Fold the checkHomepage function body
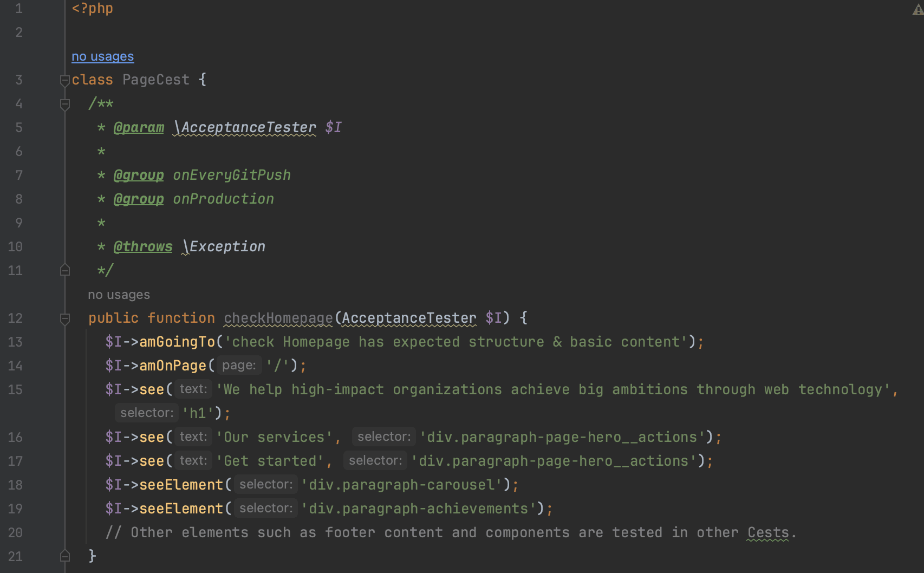The height and width of the screenshot is (573, 924). pyautogui.click(x=65, y=318)
